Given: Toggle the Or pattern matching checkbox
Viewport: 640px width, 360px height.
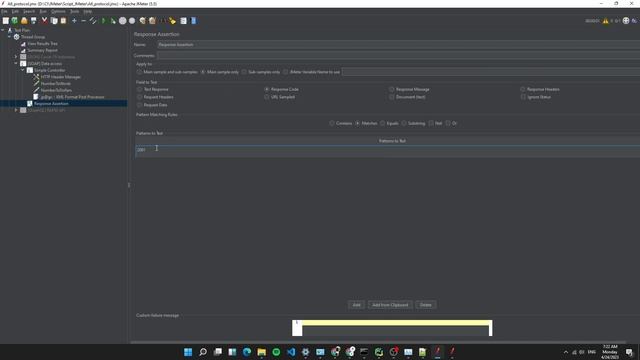Looking at the screenshot, I should point(448,123).
